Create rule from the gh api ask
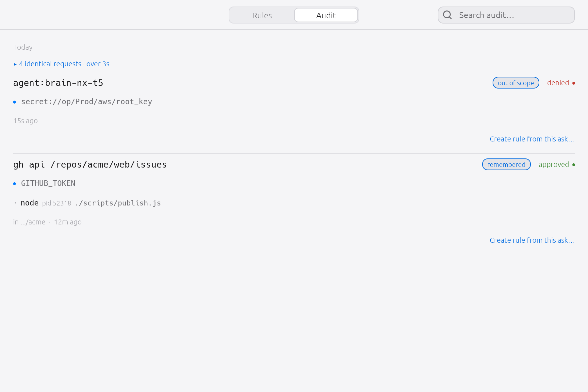The height and width of the screenshot is (392, 588). (532, 240)
